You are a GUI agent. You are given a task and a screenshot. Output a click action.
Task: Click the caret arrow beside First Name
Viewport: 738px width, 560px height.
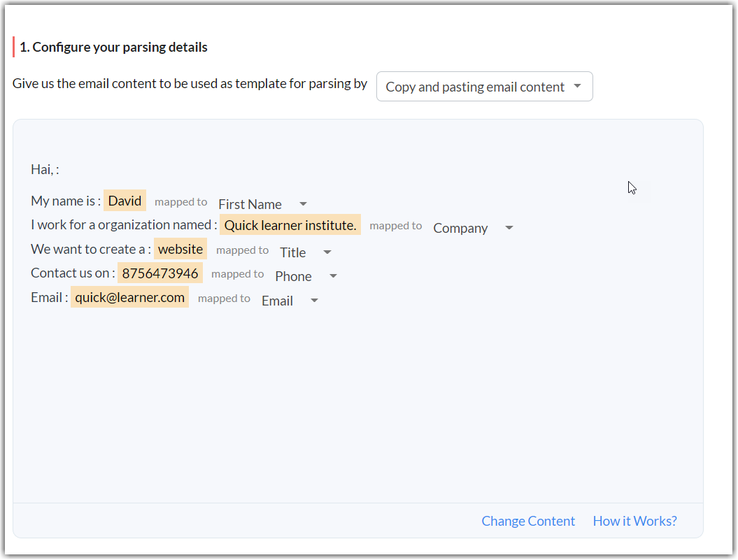(303, 204)
